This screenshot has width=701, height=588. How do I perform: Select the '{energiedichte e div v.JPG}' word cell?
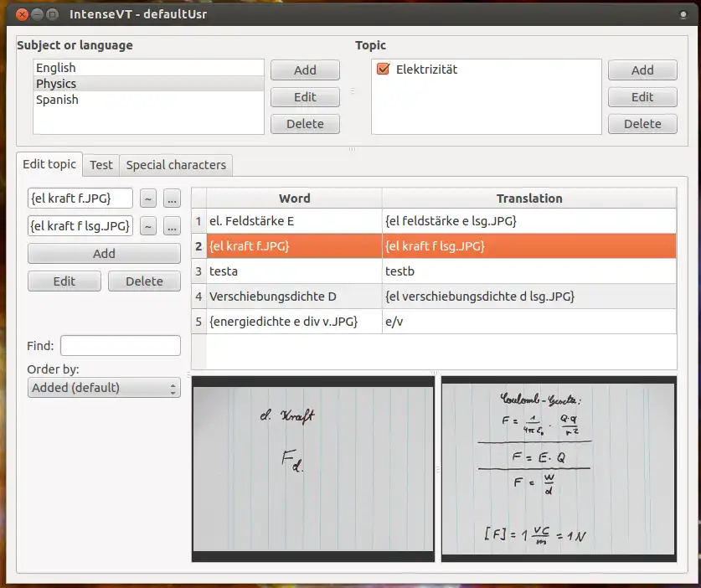tap(294, 321)
